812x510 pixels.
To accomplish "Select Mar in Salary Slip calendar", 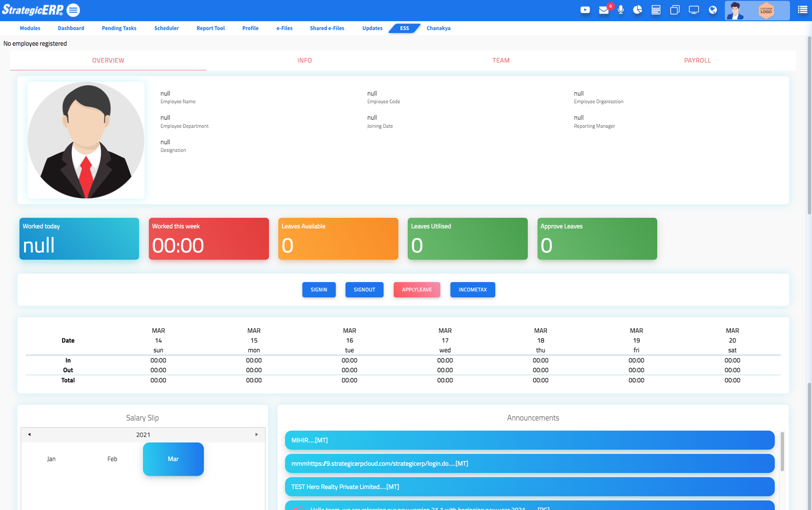I will pos(173,459).
